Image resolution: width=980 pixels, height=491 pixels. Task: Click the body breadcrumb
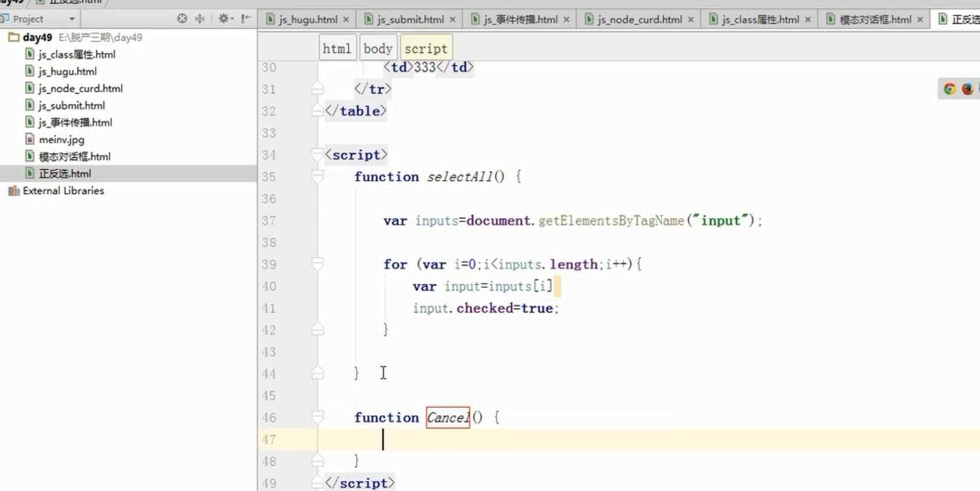point(378,49)
